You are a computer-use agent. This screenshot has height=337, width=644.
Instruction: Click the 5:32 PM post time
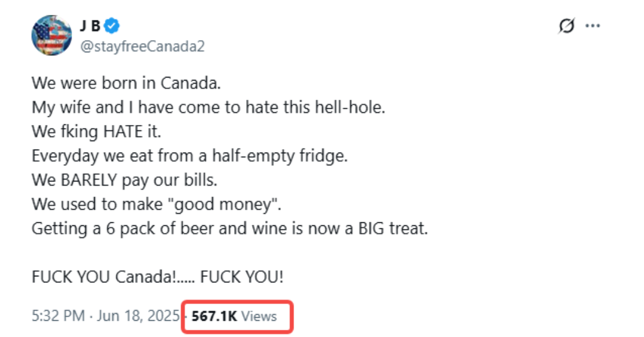(x=58, y=316)
